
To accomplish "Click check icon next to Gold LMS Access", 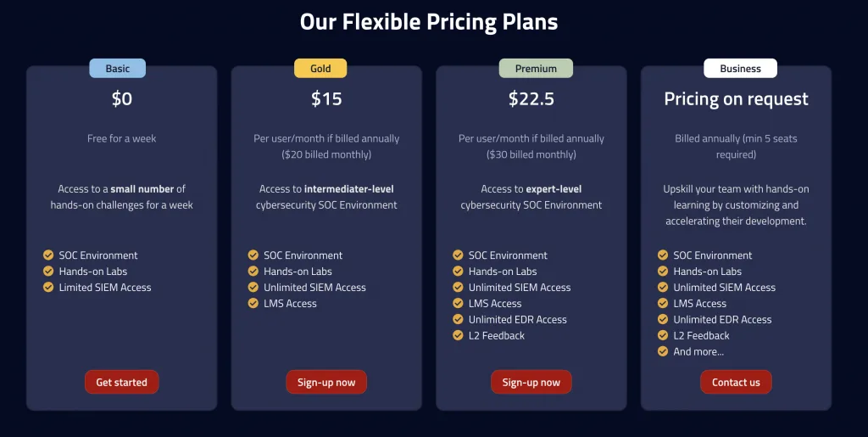I will 253,304.
